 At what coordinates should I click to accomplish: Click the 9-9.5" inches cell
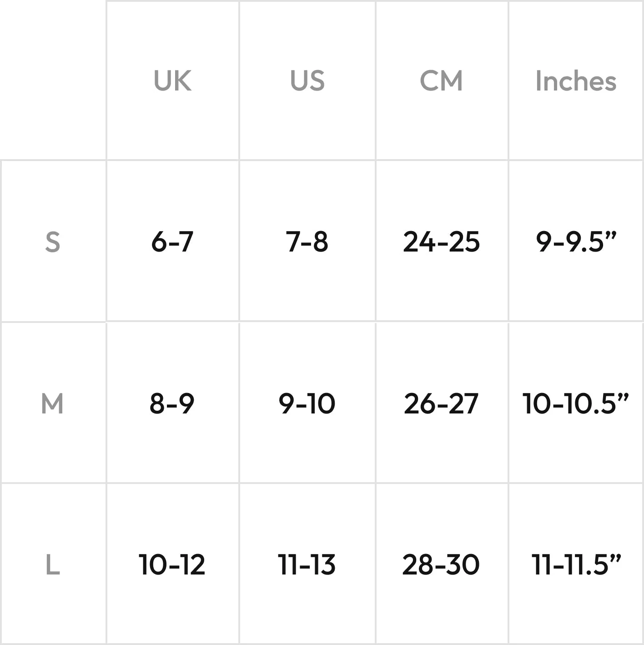point(576,242)
